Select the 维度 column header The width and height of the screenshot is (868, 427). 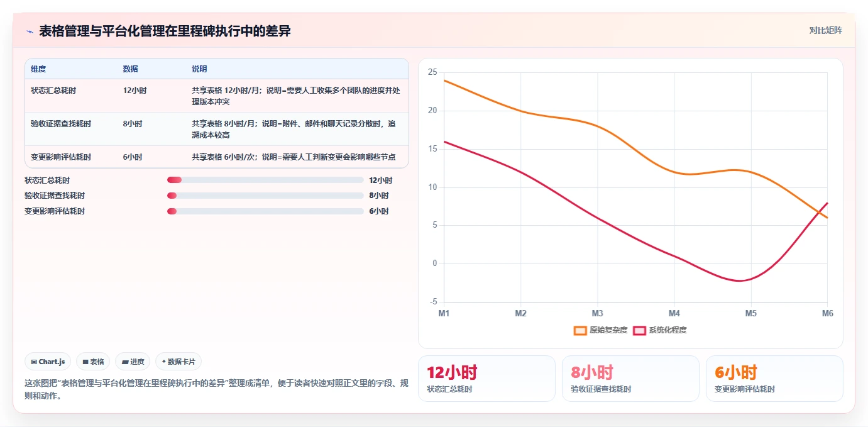[x=38, y=69]
